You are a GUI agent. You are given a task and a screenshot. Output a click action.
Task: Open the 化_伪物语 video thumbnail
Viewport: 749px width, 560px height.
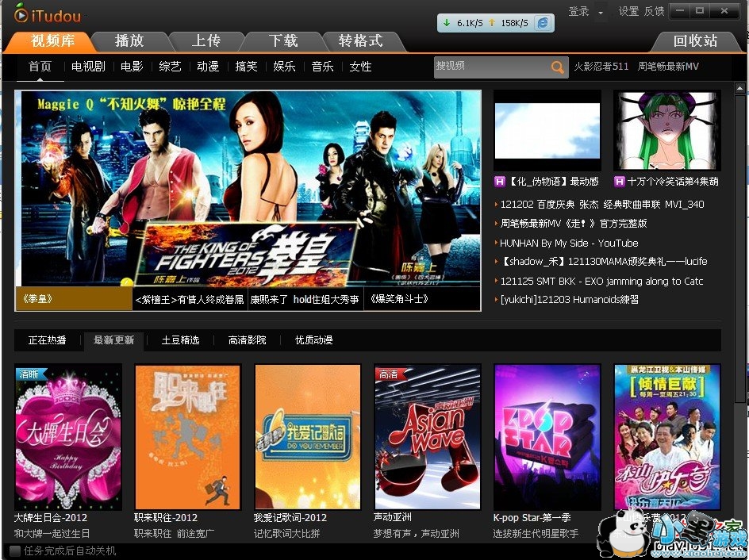point(547,130)
